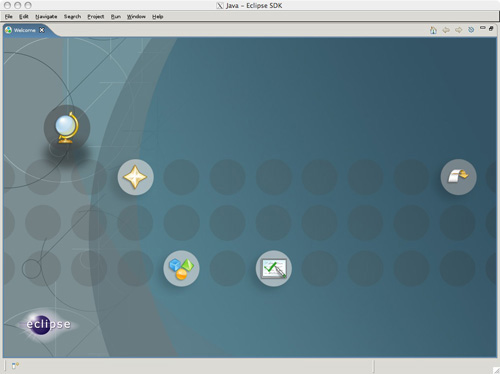Open the Navigate menu
This screenshot has width=500, height=374.
pyautogui.click(x=46, y=16)
